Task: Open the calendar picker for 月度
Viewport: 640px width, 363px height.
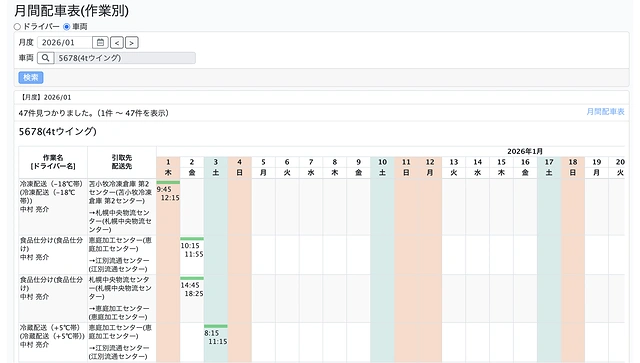Action: (100, 42)
